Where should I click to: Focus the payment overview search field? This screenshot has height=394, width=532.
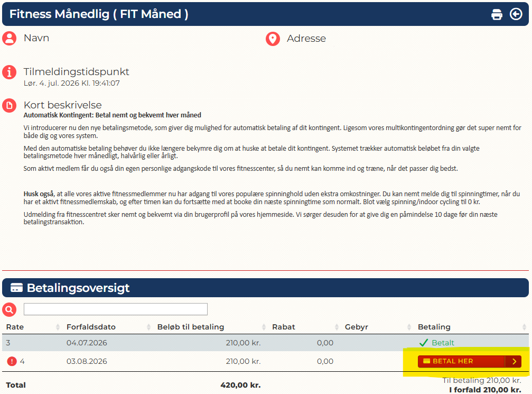(115, 309)
